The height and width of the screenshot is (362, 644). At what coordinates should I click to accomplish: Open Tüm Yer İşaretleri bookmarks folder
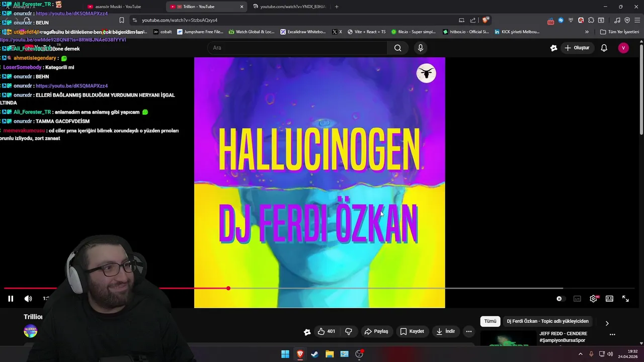[619, 32]
